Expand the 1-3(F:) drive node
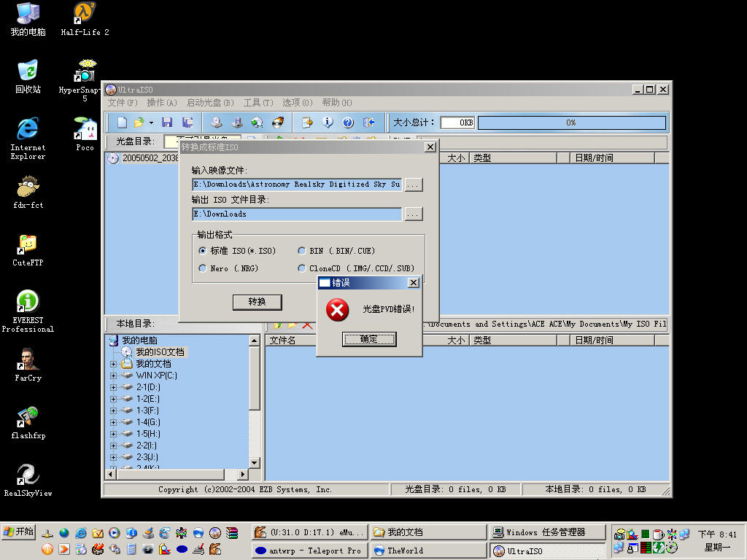 coord(113,411)
